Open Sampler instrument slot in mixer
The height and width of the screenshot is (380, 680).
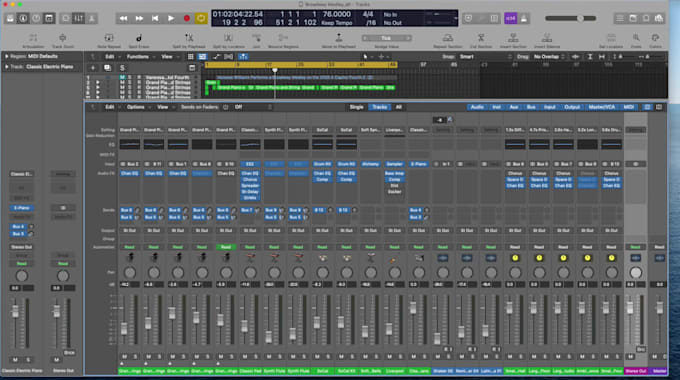tap(394, 164)
